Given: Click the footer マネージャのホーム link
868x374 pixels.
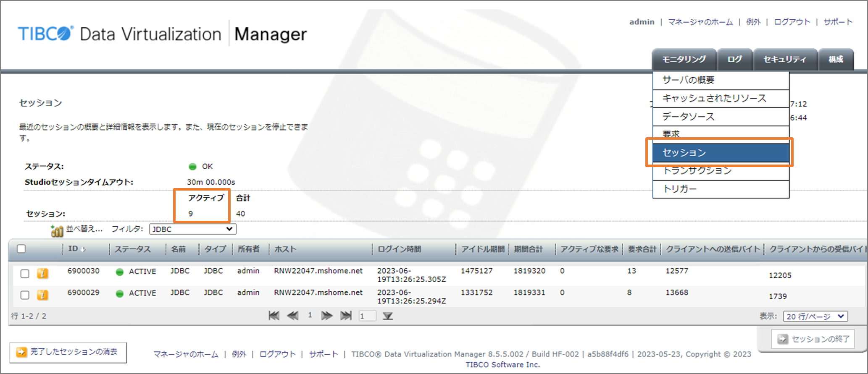Looking at the screenshot, I should click(x=186, y=354).
